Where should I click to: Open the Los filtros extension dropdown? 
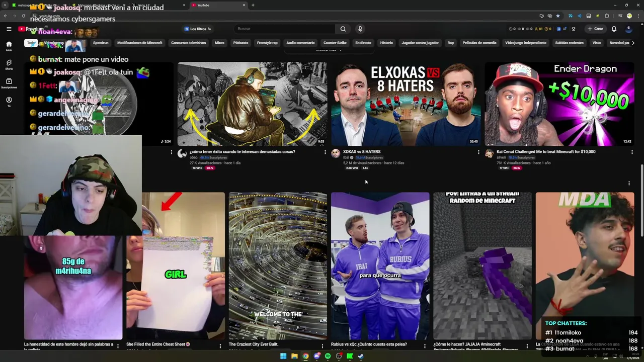coord(197,29)
